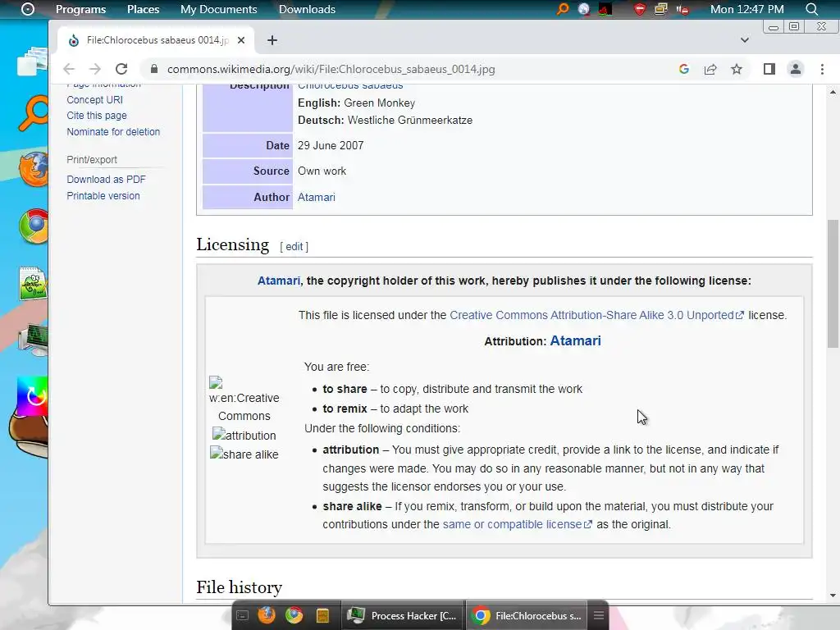Close the Chlorocebus sabaeus browser tab

click(x=241, y=40)
